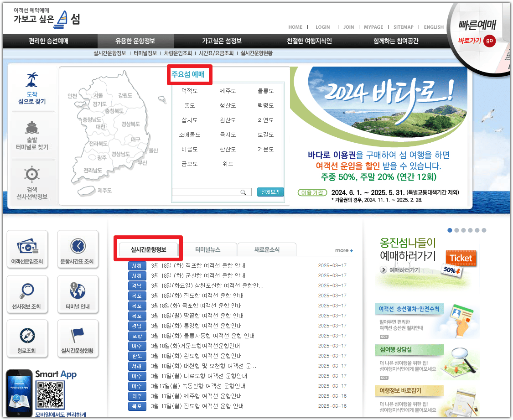This screenshot has width=513, height=420.
Task: Select the 제주도 island reservation link
Action: pos(228,90)
